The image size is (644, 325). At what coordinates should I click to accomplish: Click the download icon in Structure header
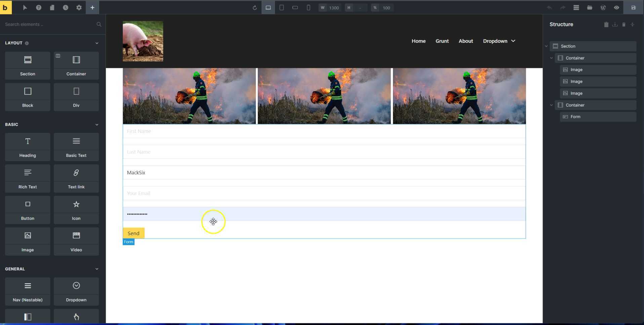coord(615,25)
